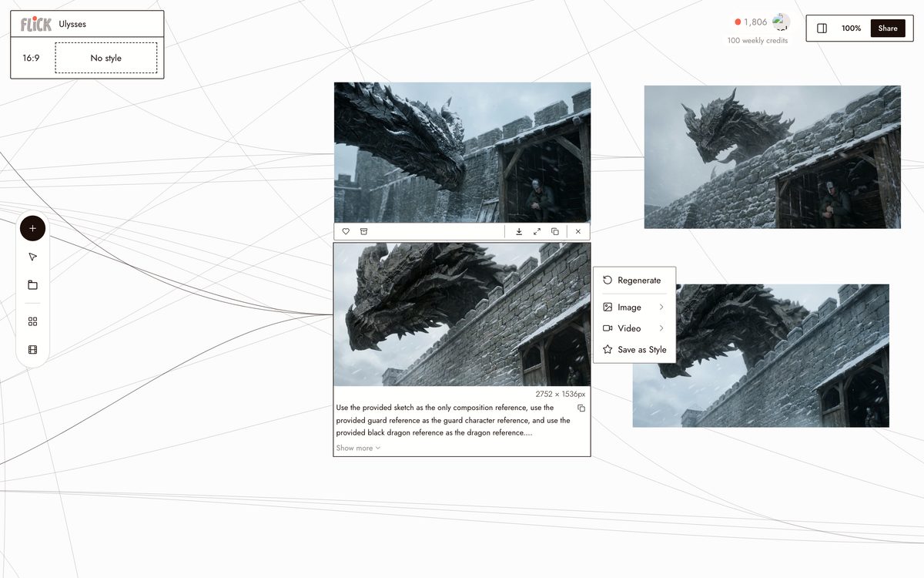Click the selected dragon close-up image

[462, 314]
